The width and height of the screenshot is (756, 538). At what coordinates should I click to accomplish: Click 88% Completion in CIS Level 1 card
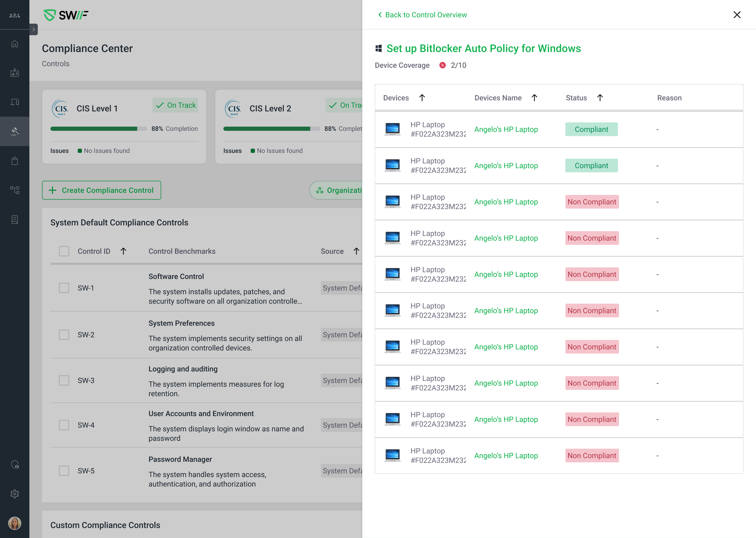click(x=175, y=128)
